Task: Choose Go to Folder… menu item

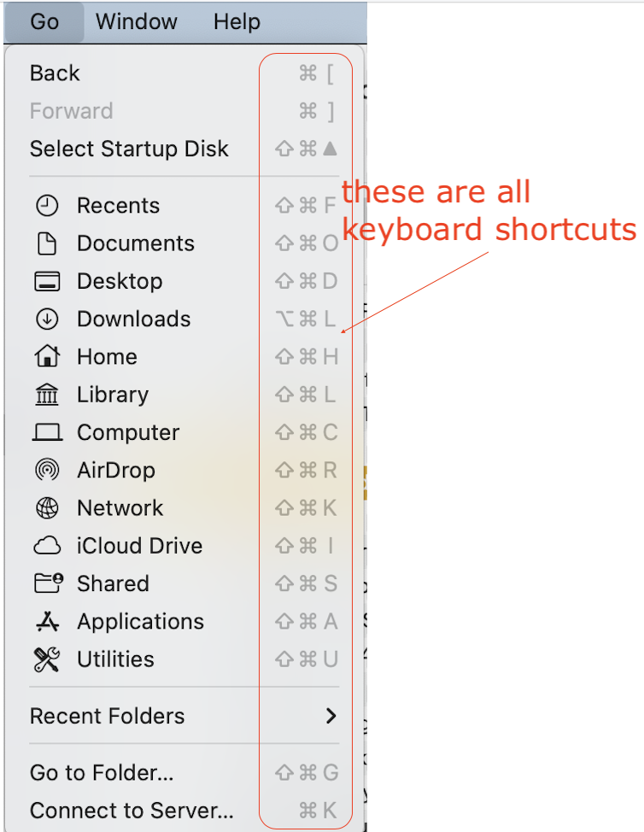Action: pos(102,773)
